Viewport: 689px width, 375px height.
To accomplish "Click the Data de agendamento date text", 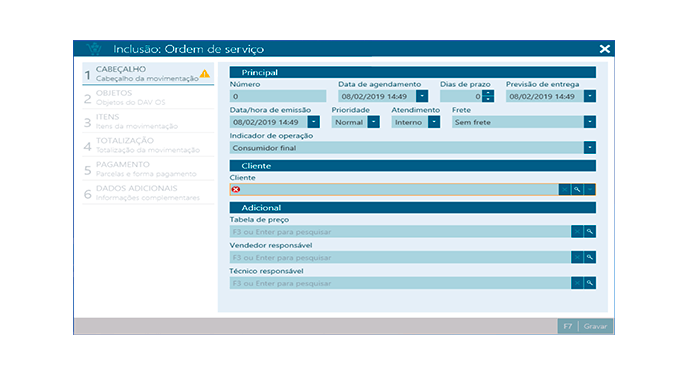I will tap(374, 96).
